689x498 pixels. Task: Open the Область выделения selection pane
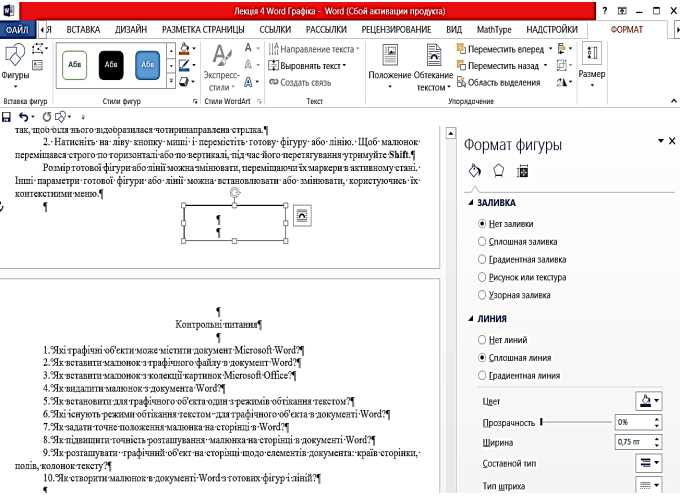(x=499, y=83)
